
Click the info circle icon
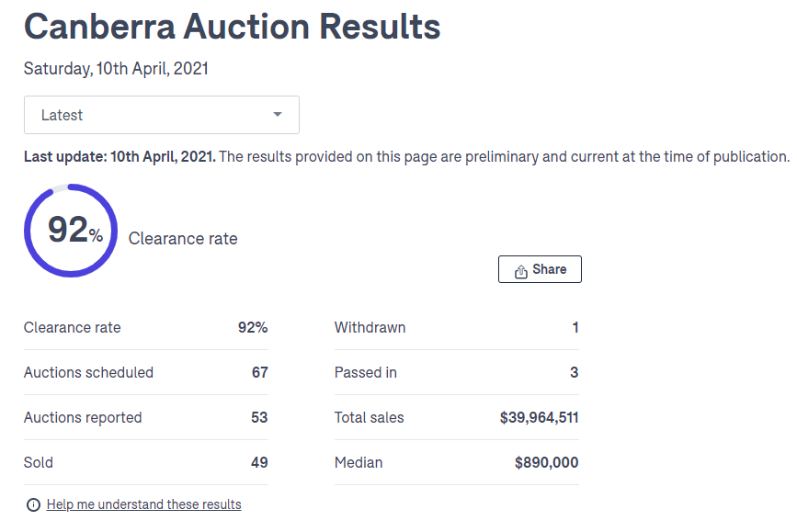[33, 505]
